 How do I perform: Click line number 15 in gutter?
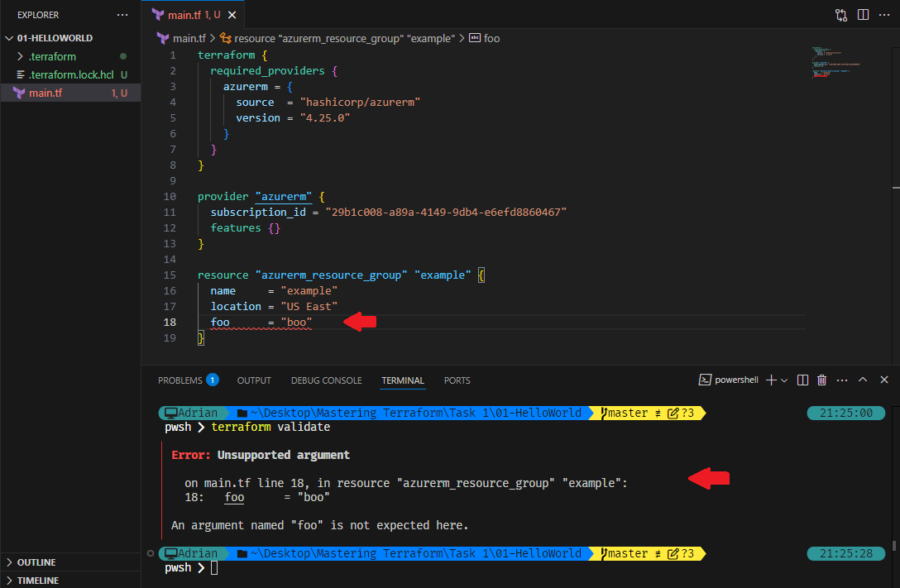[170, 275]
